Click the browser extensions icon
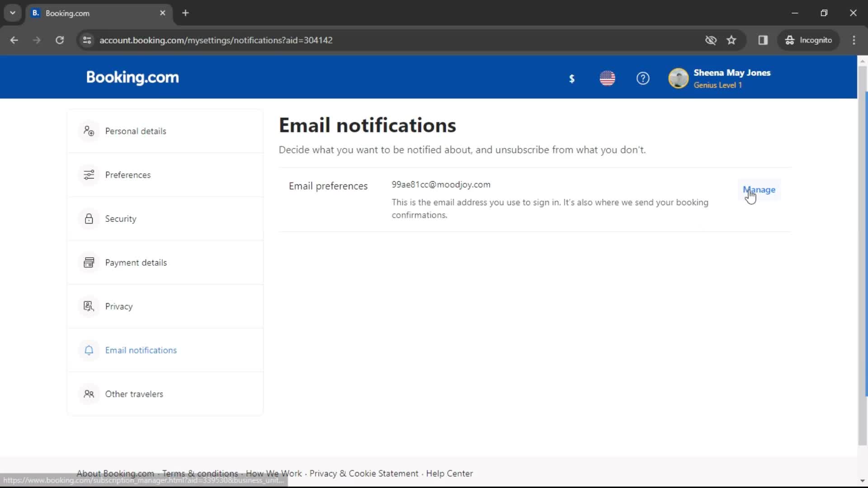This screenshot has height=488, width=868. pos(763,40)
